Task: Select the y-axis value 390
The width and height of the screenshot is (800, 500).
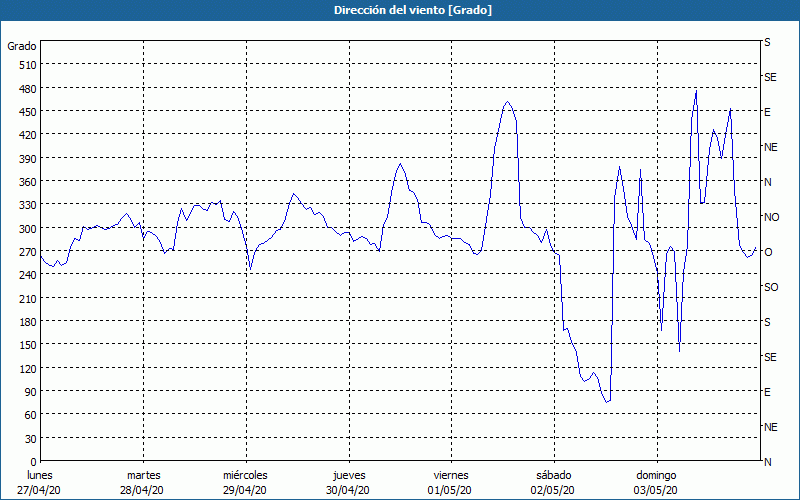Action: (x=28, y=159)
